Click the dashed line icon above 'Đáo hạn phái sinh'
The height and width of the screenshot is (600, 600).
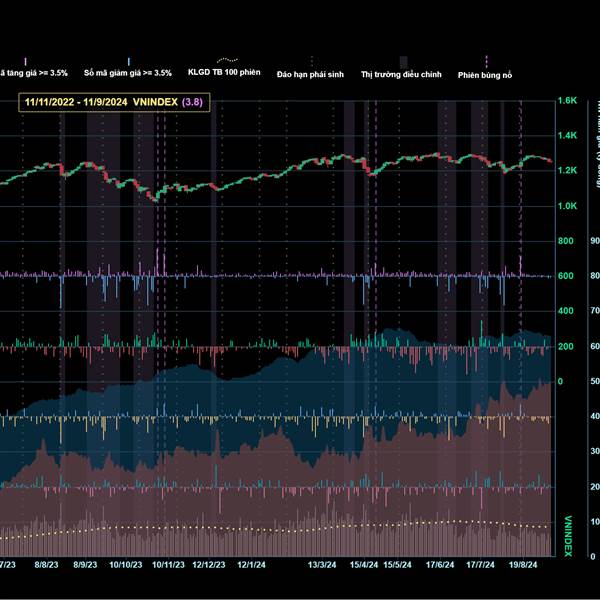[x=312, y=61]
